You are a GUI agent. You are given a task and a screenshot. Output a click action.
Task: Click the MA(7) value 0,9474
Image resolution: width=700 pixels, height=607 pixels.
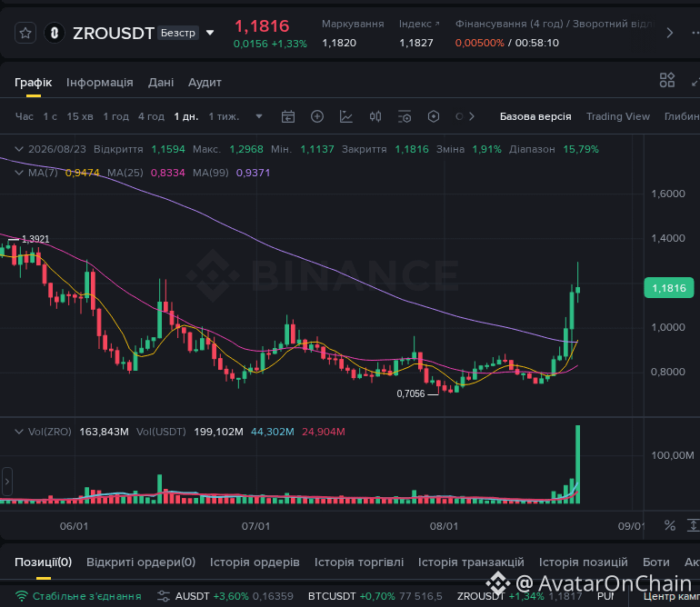[x=82, y=173]
